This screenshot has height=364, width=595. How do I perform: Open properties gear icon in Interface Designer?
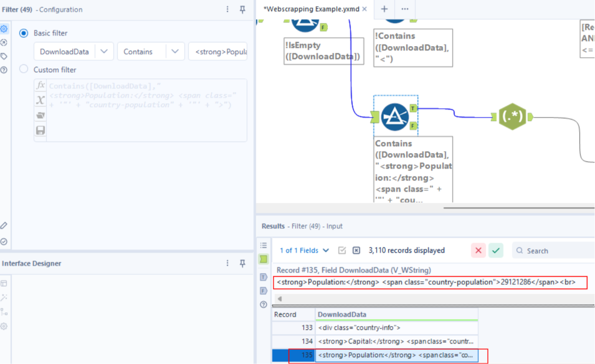(x=4, y=326)
